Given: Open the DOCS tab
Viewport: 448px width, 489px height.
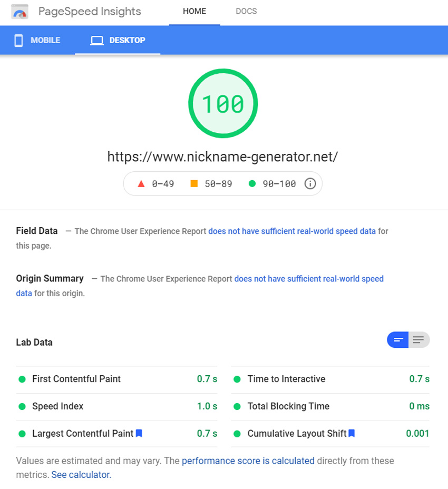Looking at the screenshot, I should pyautogui.click(x=246, y=12).
